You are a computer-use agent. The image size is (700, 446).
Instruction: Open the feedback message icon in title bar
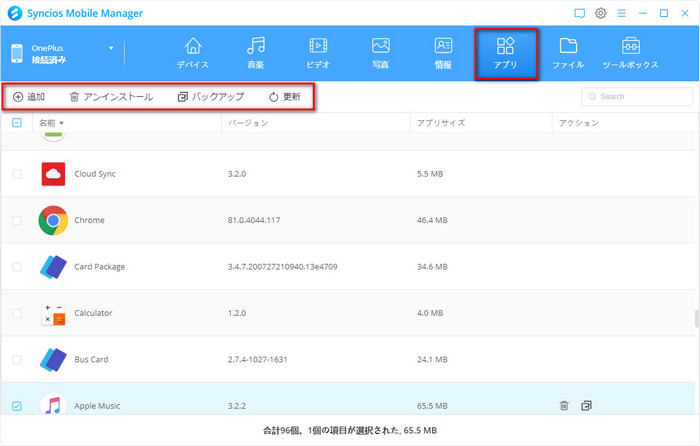click(579, 13)
